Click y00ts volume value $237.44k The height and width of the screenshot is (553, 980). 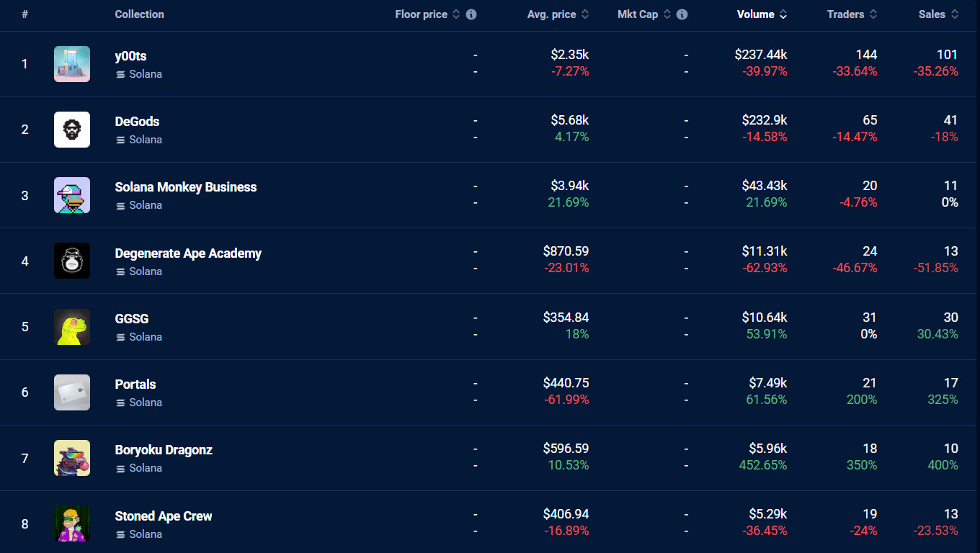pos(761,55)
